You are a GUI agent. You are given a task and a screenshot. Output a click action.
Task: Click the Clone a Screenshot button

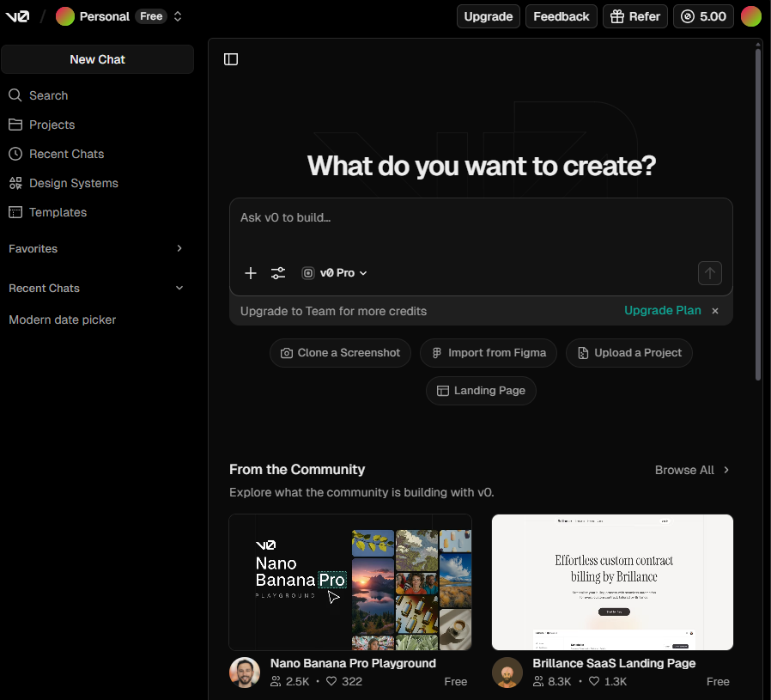[340, 353]
